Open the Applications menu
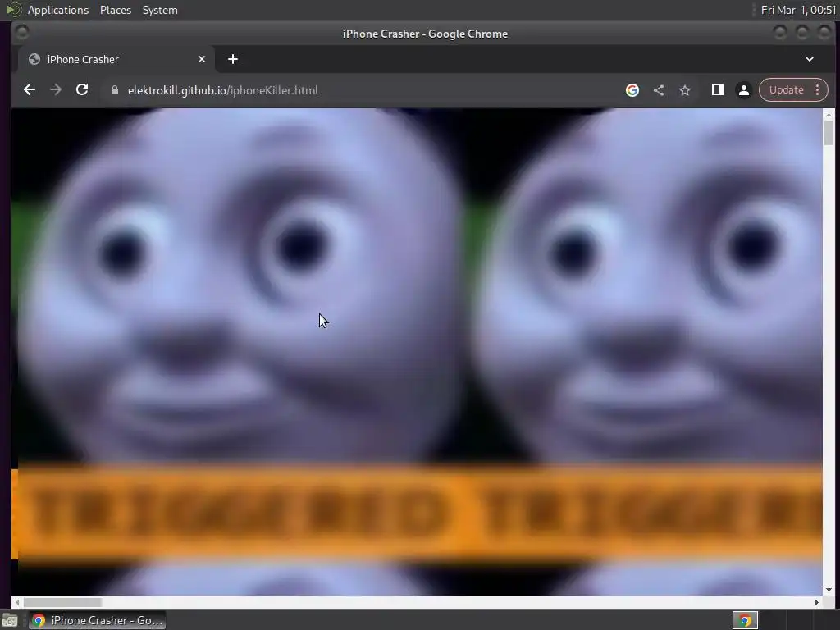 click(58, 10)
